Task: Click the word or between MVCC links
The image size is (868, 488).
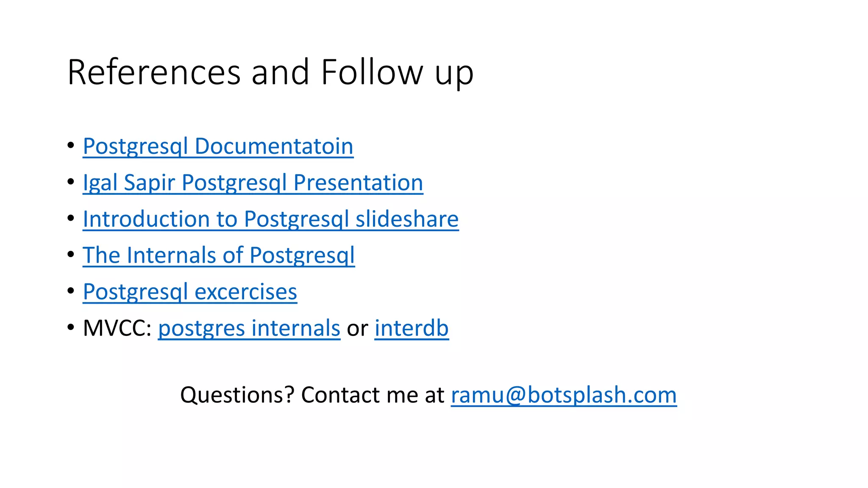Action: pos(357,329)
